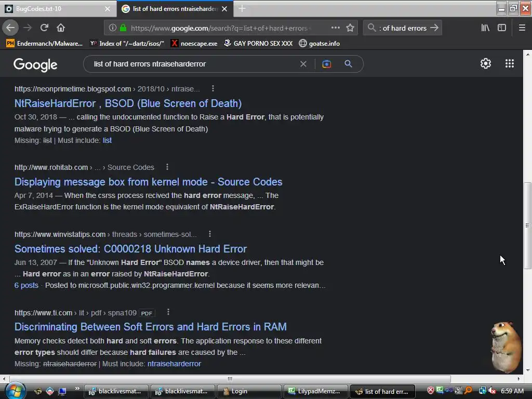This screenshot has height=399, width=532.
Task: Show site information icon in address bar
Action: (113, 28)
